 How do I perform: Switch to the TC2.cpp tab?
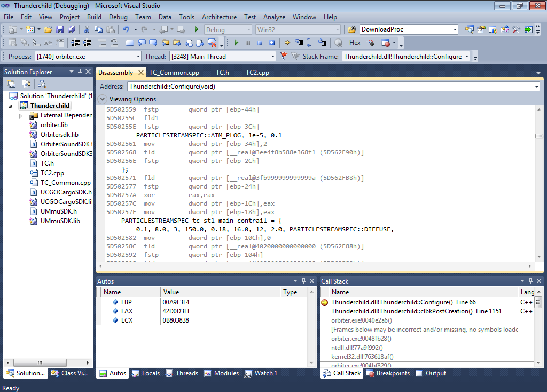[x=257, y=73]
